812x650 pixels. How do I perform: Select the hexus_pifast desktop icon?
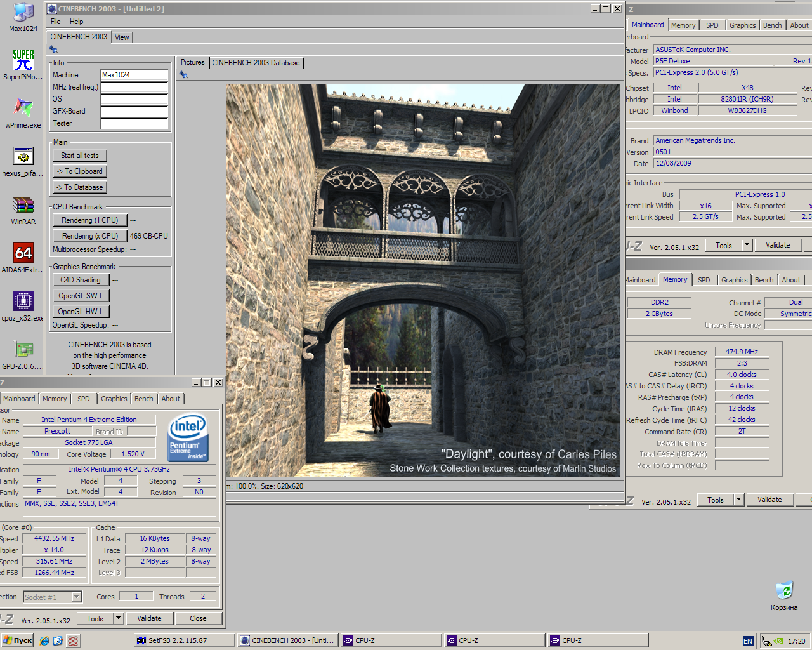point(23,161)
